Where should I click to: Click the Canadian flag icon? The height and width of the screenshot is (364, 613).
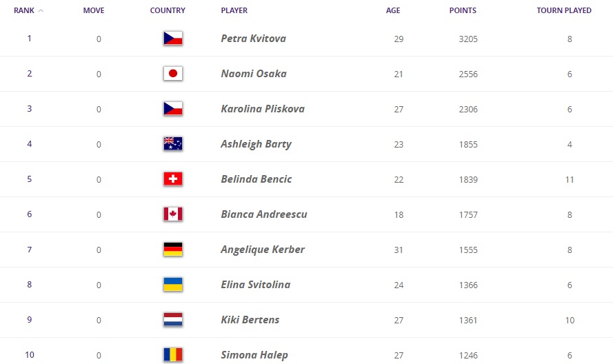(x=173, y=214)
